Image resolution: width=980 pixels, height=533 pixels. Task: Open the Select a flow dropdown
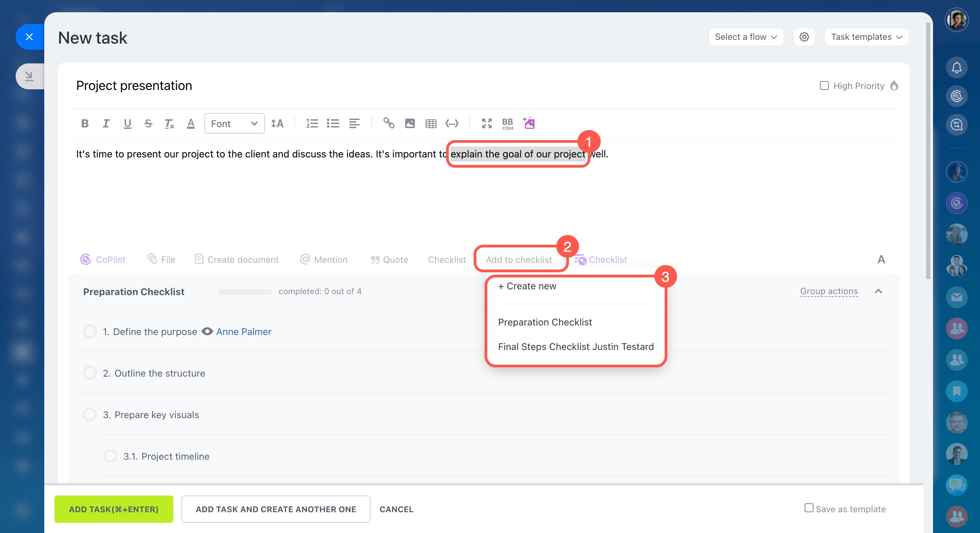coord(746,37)
